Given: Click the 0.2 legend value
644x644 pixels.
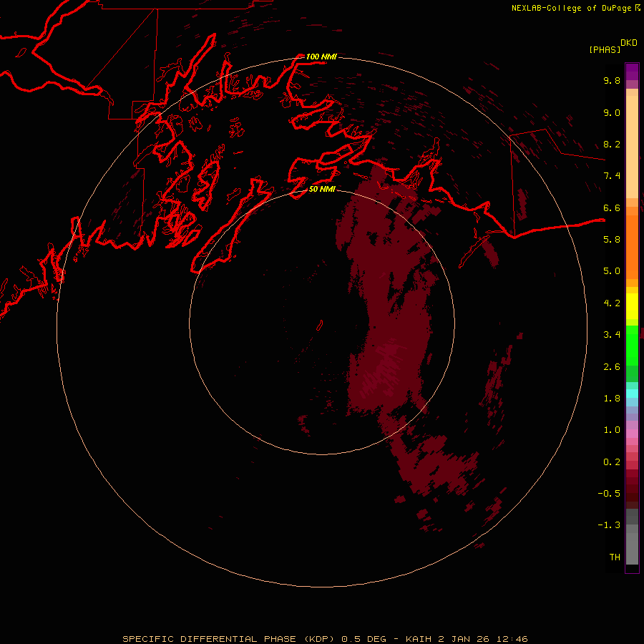Looking at the screenshot, I should 612,462.
